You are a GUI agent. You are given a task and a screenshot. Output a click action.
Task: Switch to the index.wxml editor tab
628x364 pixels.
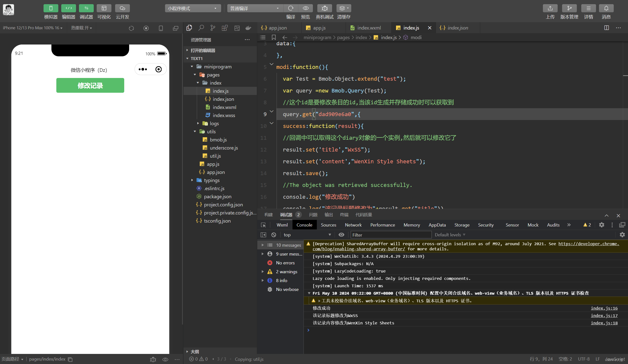(x=368, y=28)
